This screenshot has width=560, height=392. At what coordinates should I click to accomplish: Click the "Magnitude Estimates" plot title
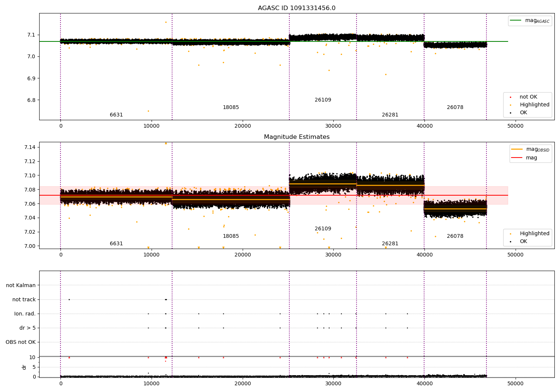tap(296, 137)
